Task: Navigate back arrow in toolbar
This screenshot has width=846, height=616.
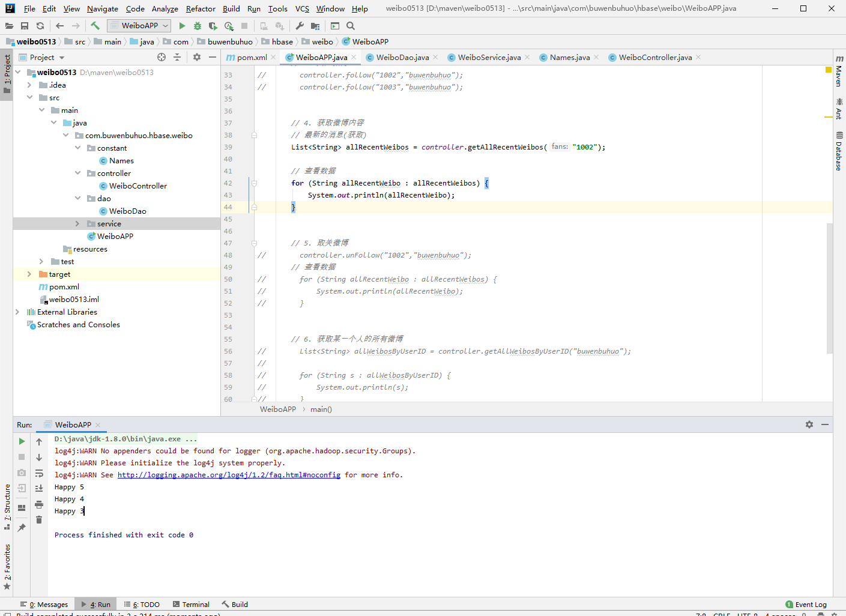Action: point(59,26)
